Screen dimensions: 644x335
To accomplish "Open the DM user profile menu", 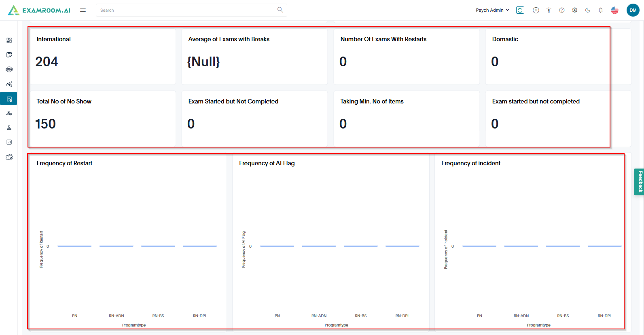I will click(633, 10).
